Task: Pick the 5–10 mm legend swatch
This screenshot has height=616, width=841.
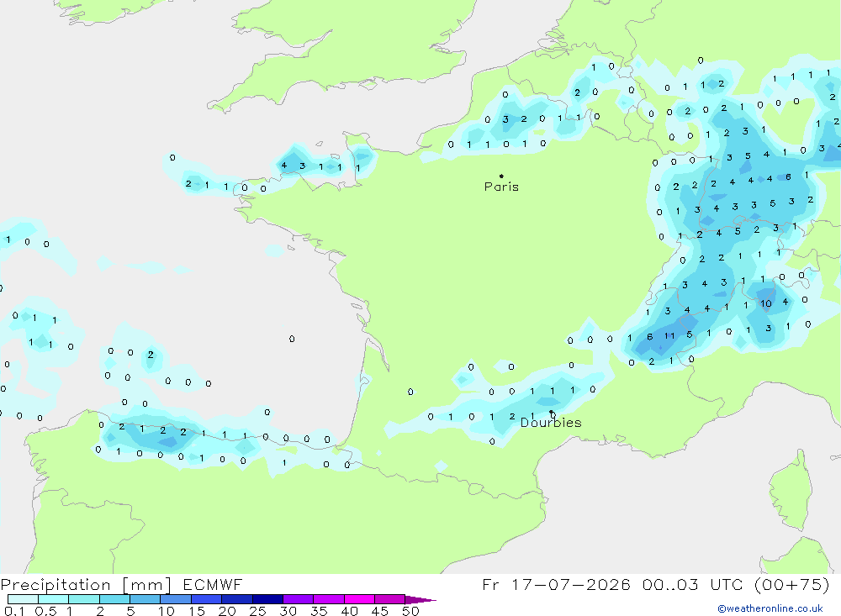Action: point(145,599)
